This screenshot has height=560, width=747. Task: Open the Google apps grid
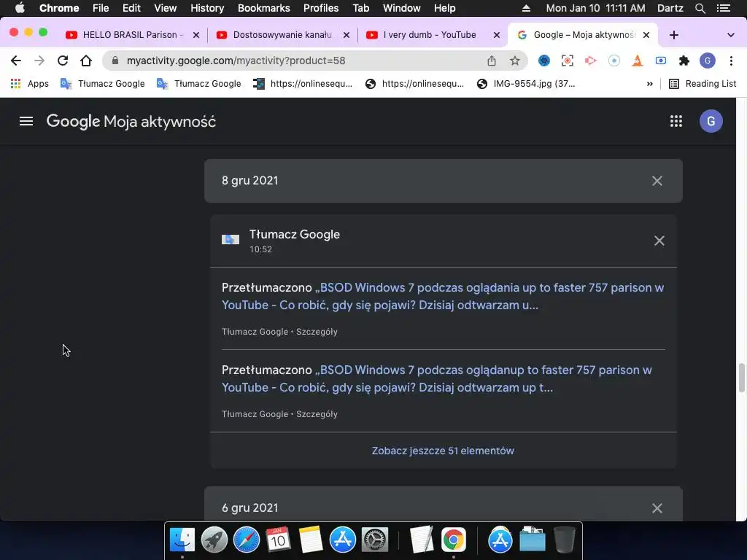[676, 121]
